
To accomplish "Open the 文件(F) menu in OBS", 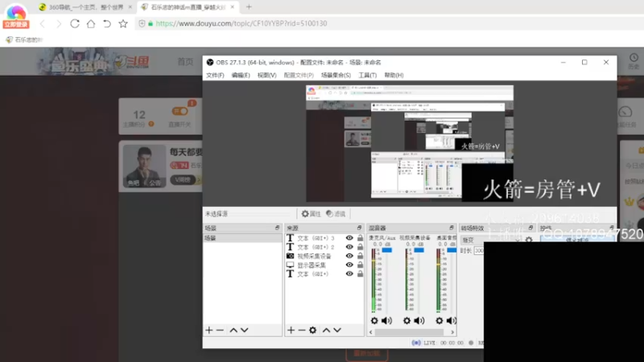I will point(215,75).
